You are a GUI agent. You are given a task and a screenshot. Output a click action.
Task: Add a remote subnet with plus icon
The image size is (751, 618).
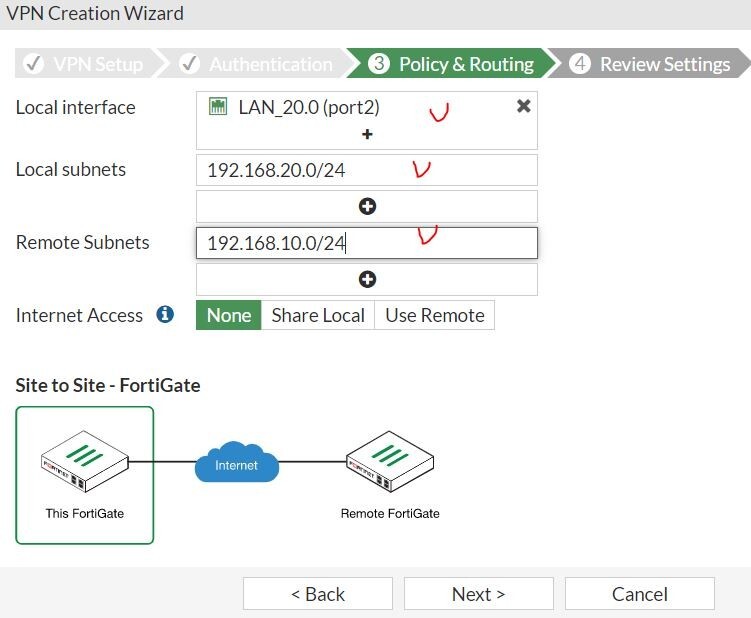(x=367, y=279)
